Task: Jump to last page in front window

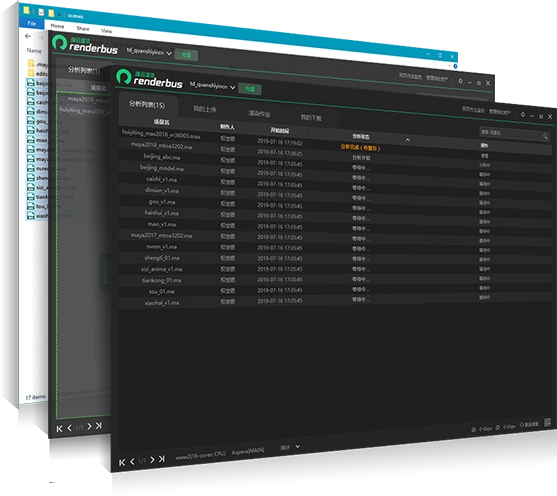Action: click(162, 459)
